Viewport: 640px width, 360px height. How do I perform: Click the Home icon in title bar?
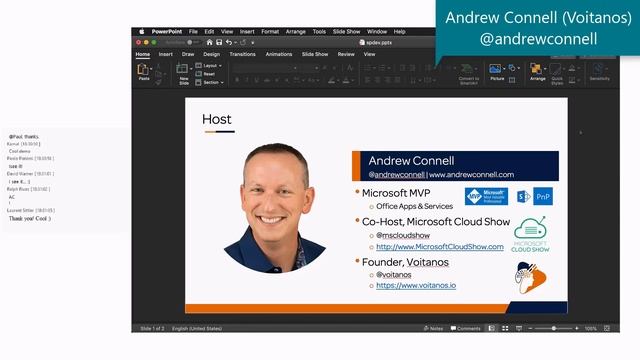[209, 42]
